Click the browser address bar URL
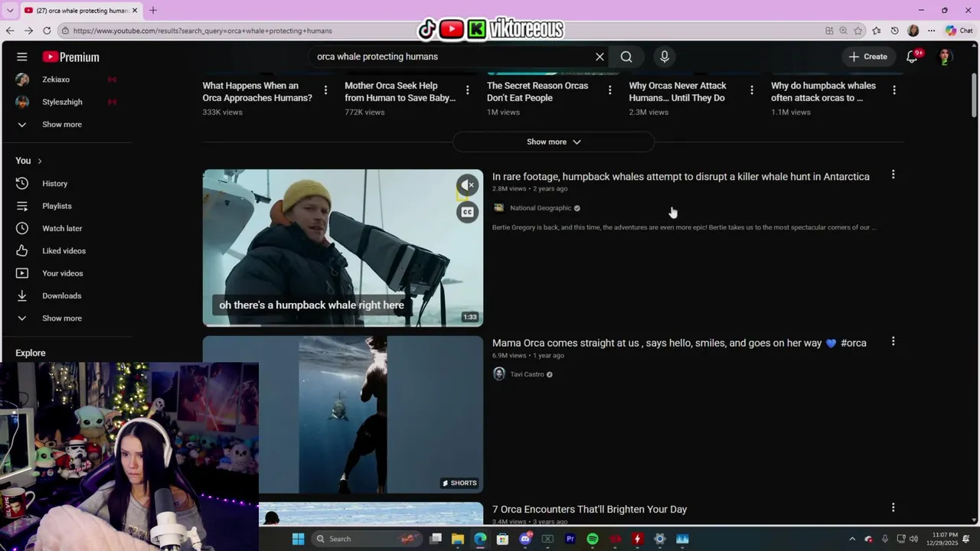Image resolution: width=980 pixels, height=551 pixels. (x=202, y=31)
